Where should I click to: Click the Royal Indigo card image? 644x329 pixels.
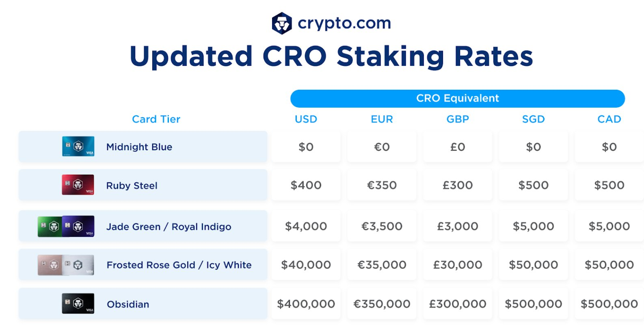pos(78,226)
